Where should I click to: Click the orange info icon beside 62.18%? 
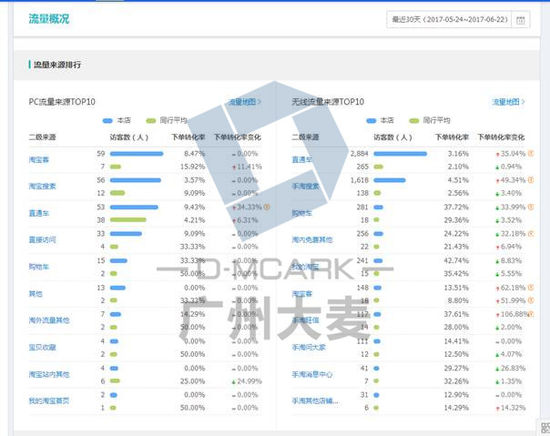click(531, 288)
